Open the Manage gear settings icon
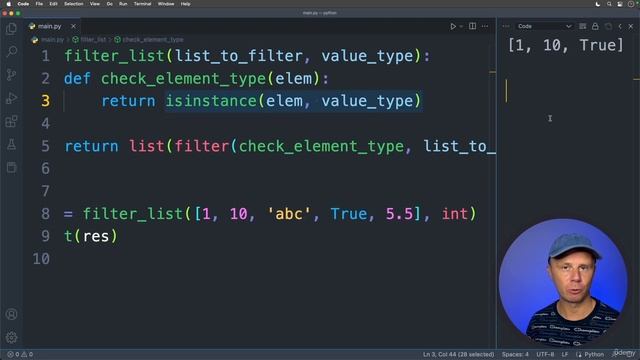This screenshot has height=360, width=640. [x=11, y=337]
